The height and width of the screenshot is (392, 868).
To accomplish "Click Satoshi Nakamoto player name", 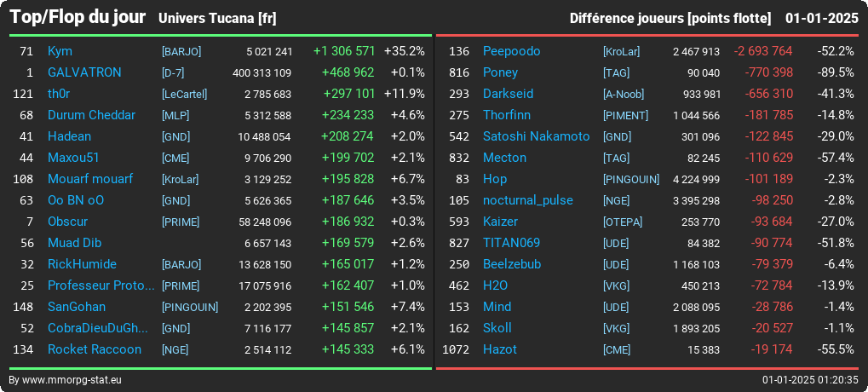I will pos(536,136).
